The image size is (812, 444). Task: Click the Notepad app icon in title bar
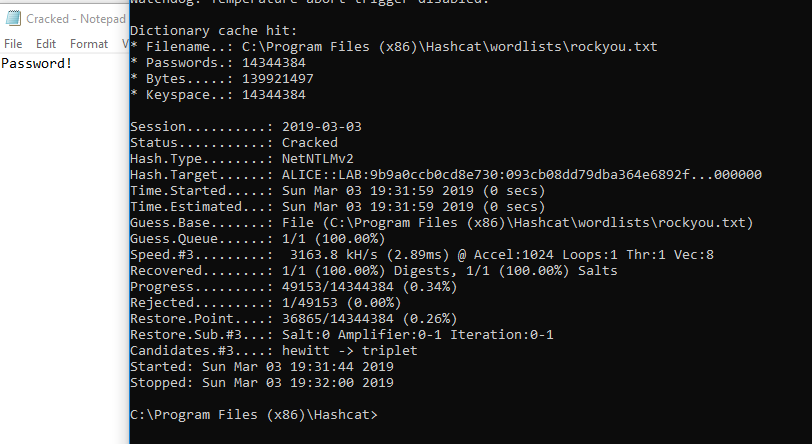click(11, 18)
